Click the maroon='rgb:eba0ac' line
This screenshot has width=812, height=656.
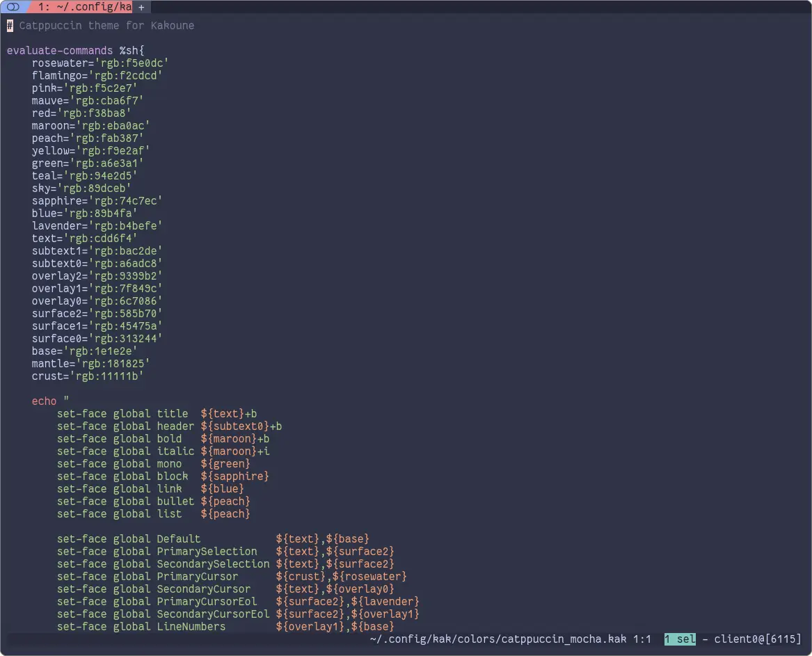(x=90, y=126)
